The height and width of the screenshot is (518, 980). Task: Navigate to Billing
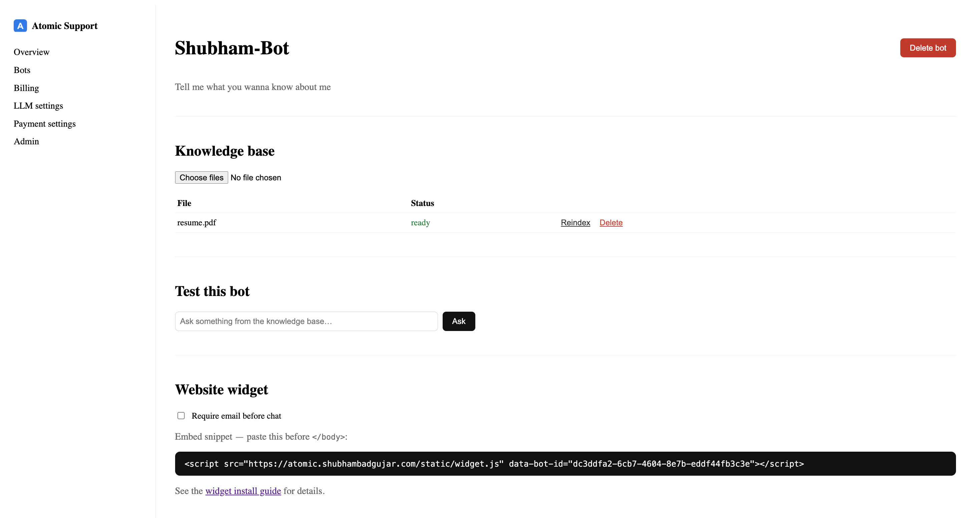tap(26, 88)
